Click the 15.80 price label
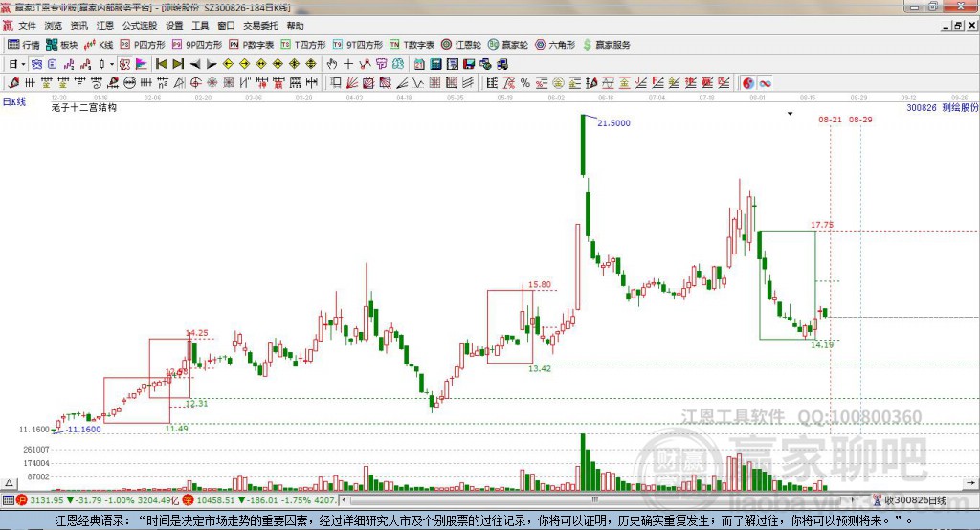The height and width of the screenshot is (530, 980). [540, 284]
